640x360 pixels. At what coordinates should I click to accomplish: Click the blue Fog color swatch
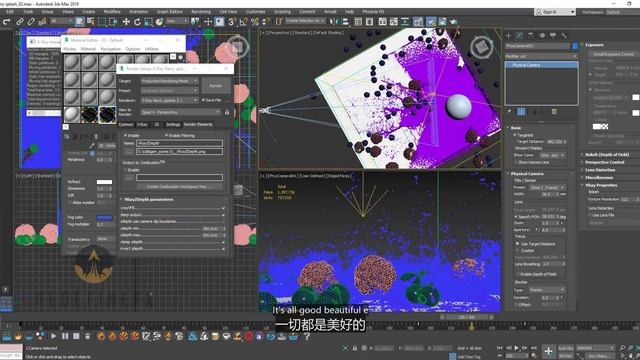click(x=104, y=218)
